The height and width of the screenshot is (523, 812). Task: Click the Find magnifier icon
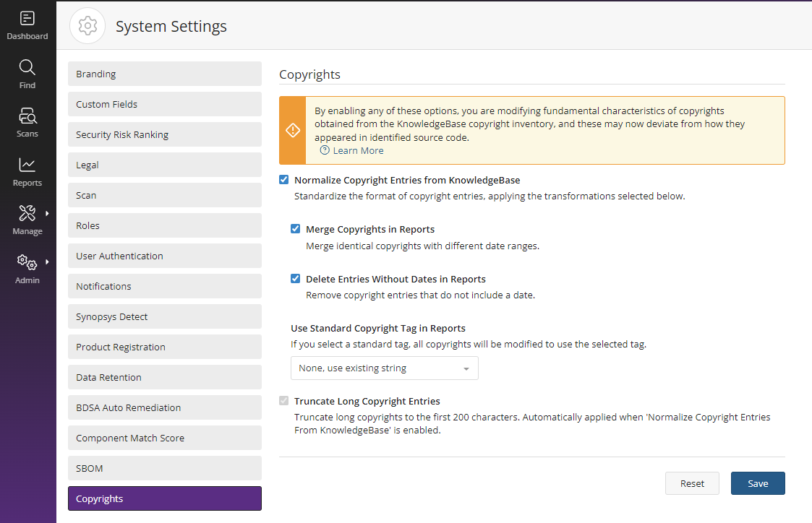(27, 68)
